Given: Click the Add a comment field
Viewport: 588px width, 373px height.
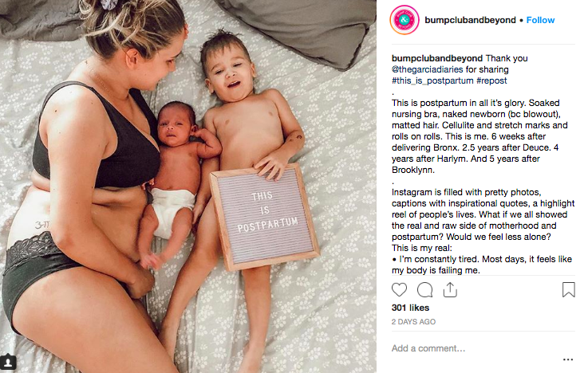Looking at the screenshot, I should [476, 348].
